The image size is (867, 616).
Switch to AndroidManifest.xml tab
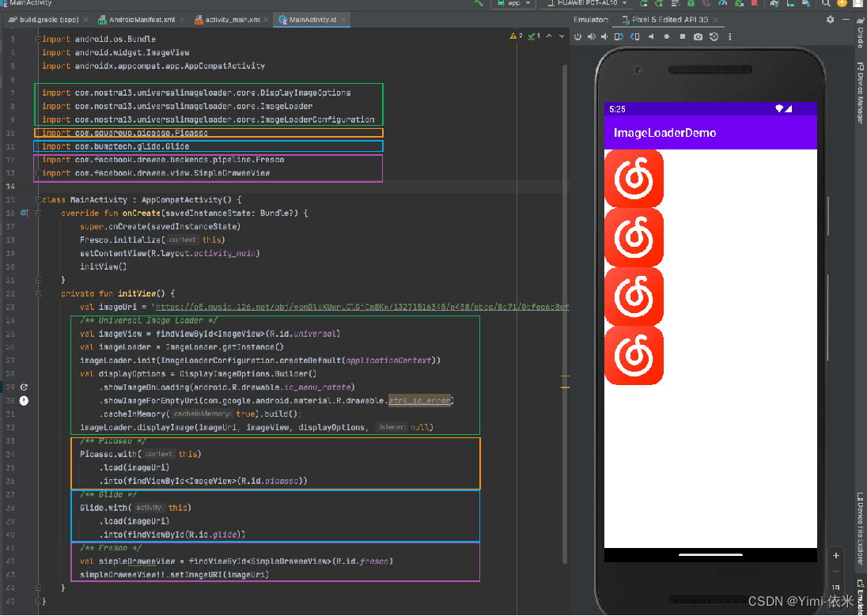coord(142,19)
